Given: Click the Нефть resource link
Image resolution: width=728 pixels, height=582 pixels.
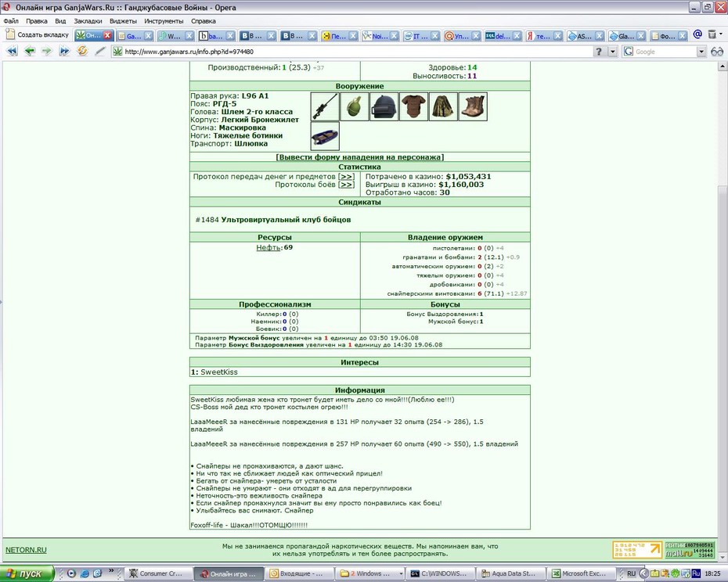Looking at the screenshot, I should point(268,247).
